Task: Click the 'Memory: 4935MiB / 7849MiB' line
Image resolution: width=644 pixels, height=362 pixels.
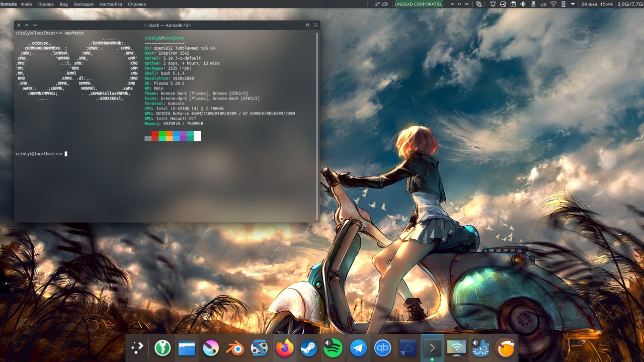Action: pyautogui.click(x=174, y=124)
